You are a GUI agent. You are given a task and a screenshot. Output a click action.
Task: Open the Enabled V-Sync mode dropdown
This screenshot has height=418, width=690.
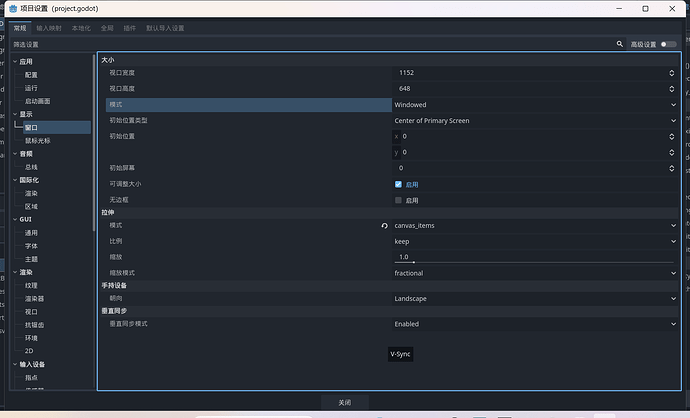tap(535, 324)
